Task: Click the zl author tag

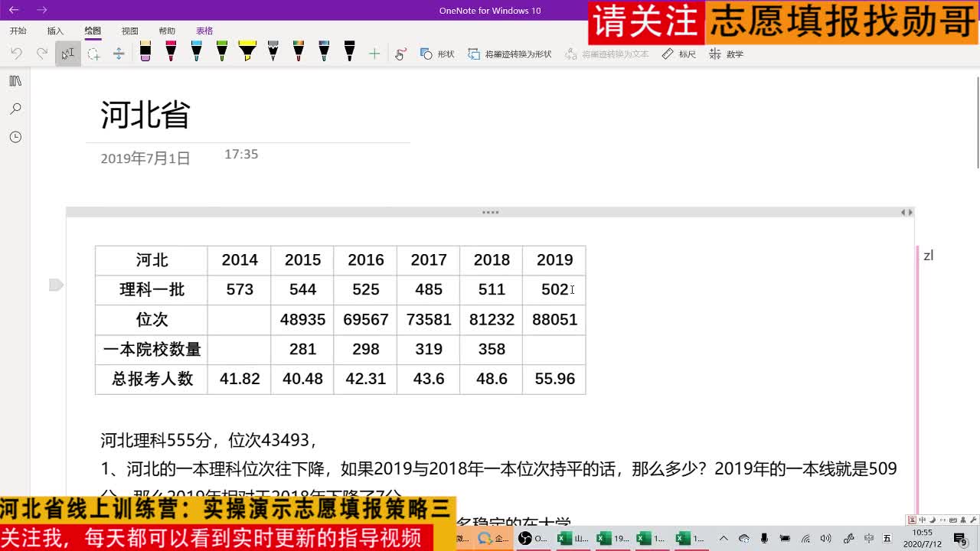Action: pos(928,256)
